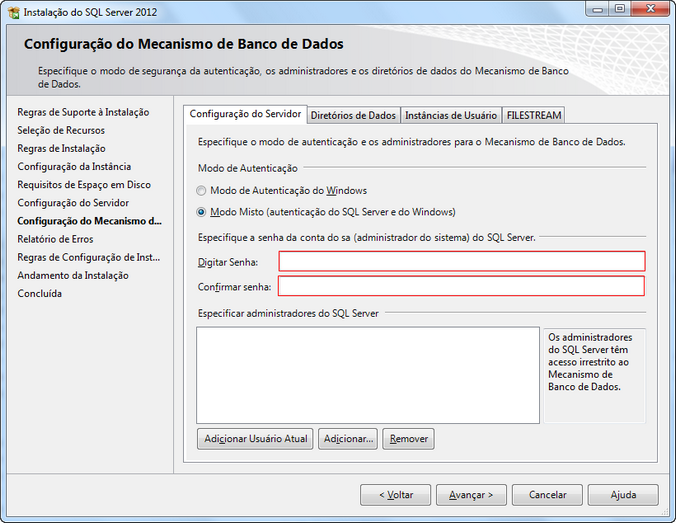
Task: Select Configuração da Instância step
Action: coord(74,167)
